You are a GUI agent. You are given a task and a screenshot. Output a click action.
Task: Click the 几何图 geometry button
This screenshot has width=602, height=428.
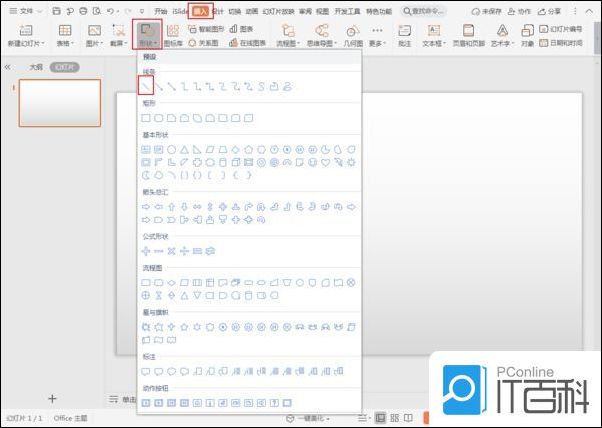click(x=353, y=36)
